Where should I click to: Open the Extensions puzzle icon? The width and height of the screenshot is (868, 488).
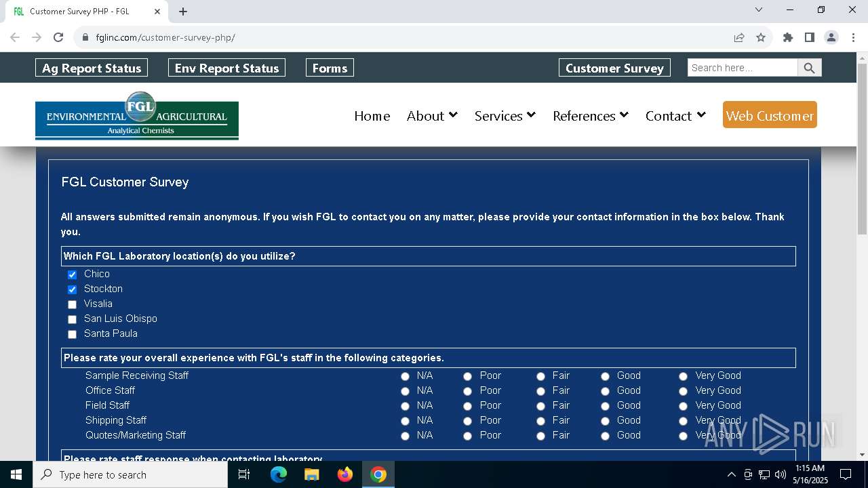[788, 37]
